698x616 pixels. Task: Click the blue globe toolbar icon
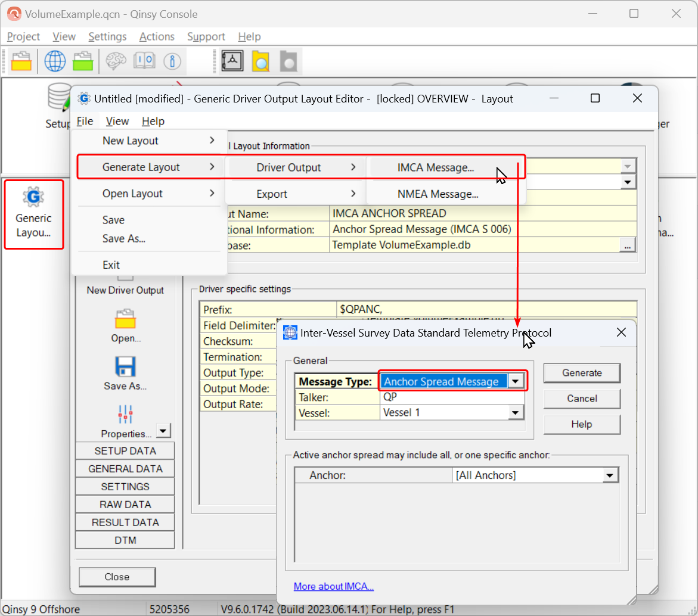tap(55, 61)
